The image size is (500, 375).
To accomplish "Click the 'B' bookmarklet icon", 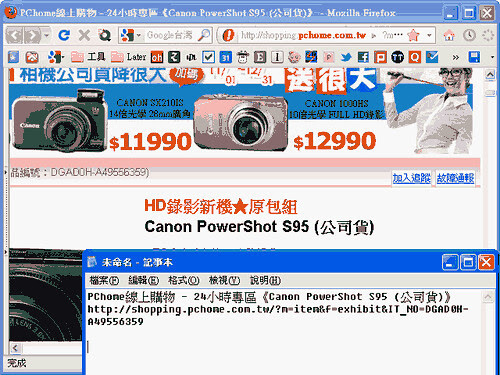I will [x=260, y=57].
